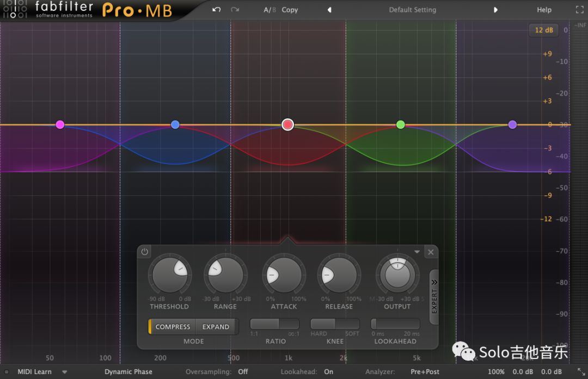This screenshot has height=379, width=588.
Task: Open the Dynamic Phase processing mode menu
Action: 128,372
